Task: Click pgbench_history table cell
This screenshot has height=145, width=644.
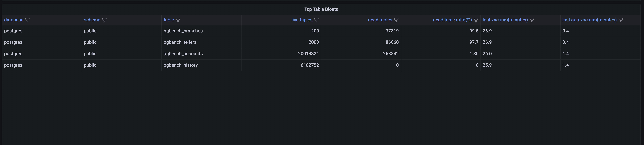Action: click(x=180, y=65)
